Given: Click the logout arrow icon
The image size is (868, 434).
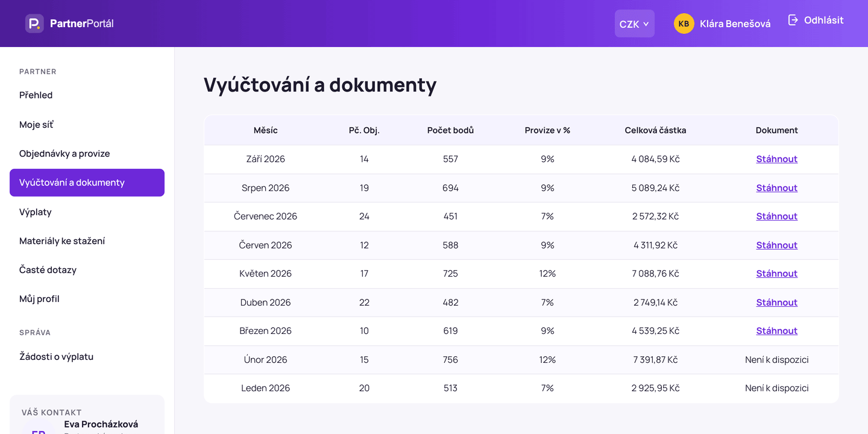Looking at the screenshot, I should pos(793,20).
